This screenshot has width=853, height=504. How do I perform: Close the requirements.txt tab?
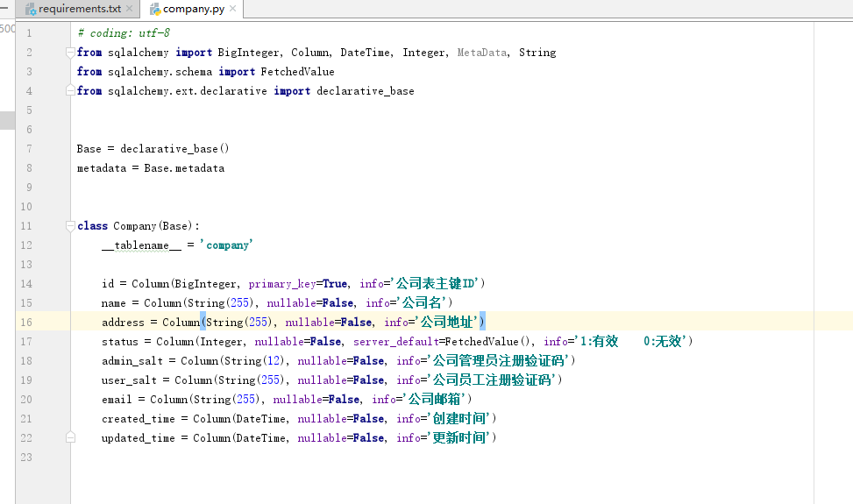tap(130, 9)
